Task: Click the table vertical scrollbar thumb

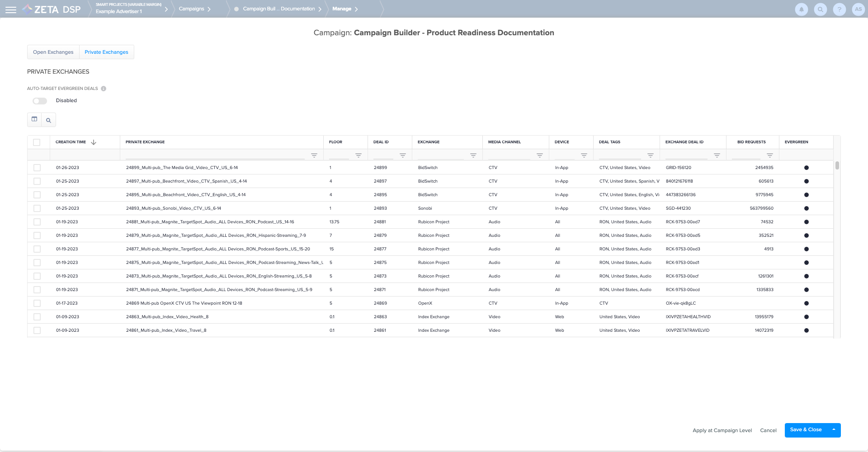Action: 837,165
